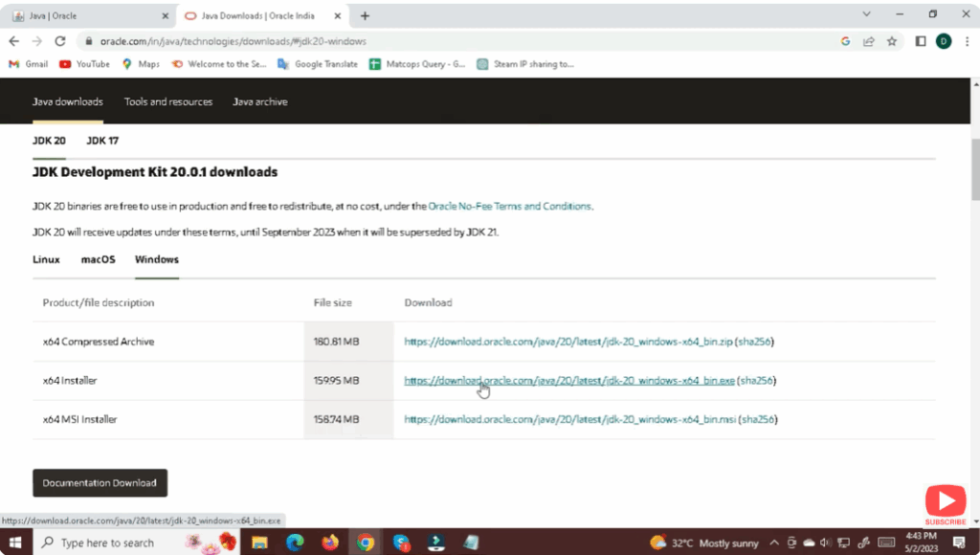Click the back navigation arrow
980x555 pixels.
pyautogui.click(x=12, y=41)
